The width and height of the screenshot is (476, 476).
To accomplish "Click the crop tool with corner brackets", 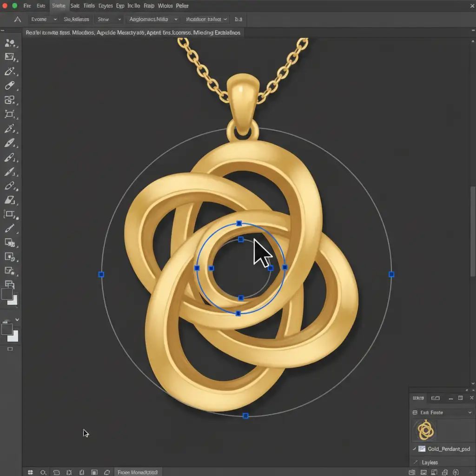I will click(x=9, y=114).
